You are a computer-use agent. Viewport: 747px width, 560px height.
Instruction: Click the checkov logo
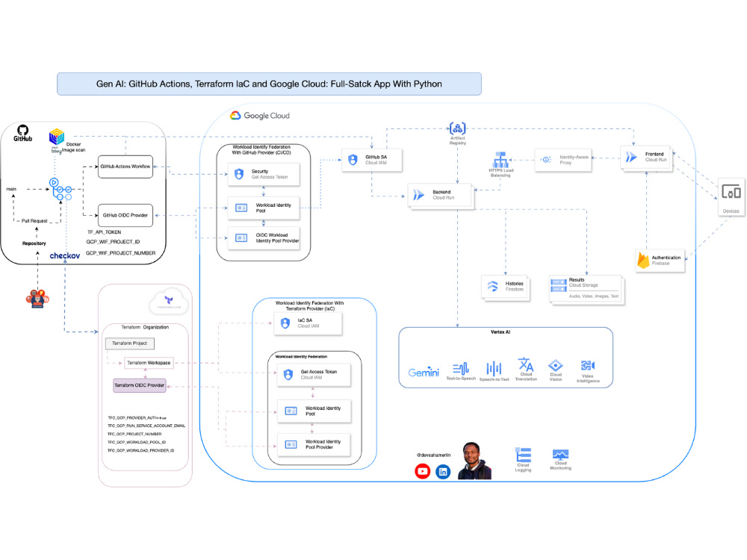pyautogui.click(x=65, y=255)
